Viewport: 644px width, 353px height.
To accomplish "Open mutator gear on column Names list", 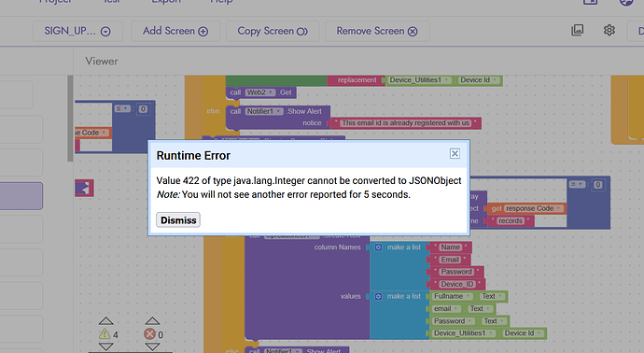I will point(378,247).
